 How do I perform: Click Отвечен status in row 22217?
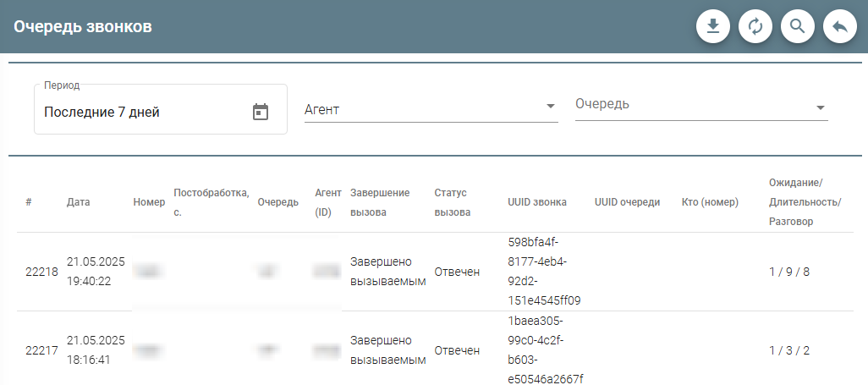click(457, 350)
